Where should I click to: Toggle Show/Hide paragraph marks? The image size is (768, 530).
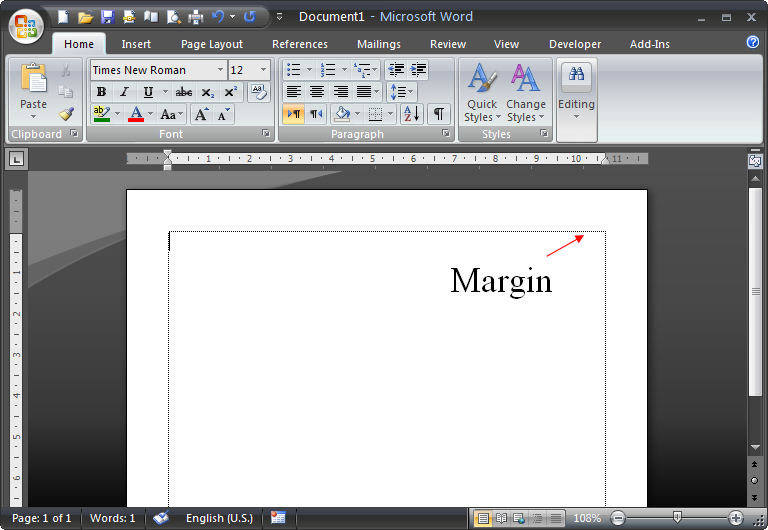point(439,114)
